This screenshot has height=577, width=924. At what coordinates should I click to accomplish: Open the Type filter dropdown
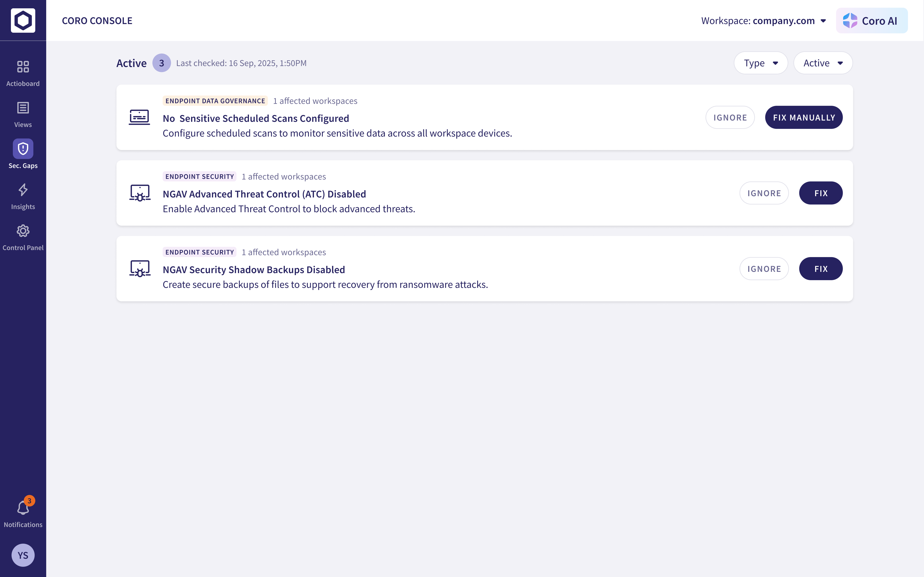click(761, 63)
